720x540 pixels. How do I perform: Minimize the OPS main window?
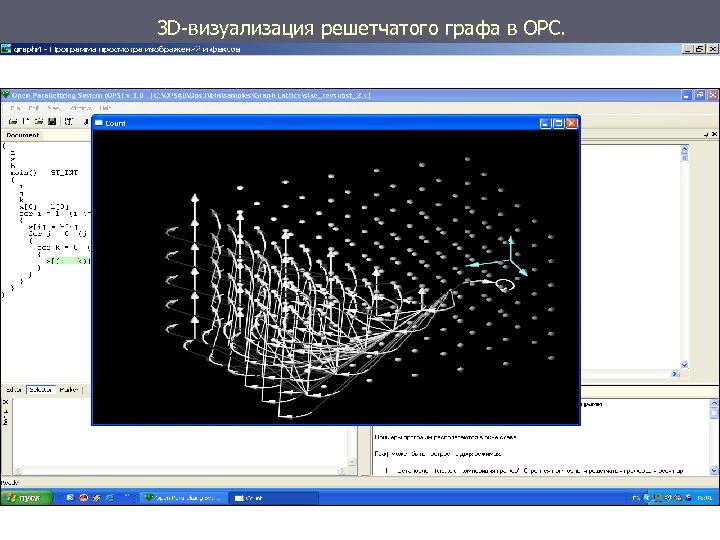[686, 95]
